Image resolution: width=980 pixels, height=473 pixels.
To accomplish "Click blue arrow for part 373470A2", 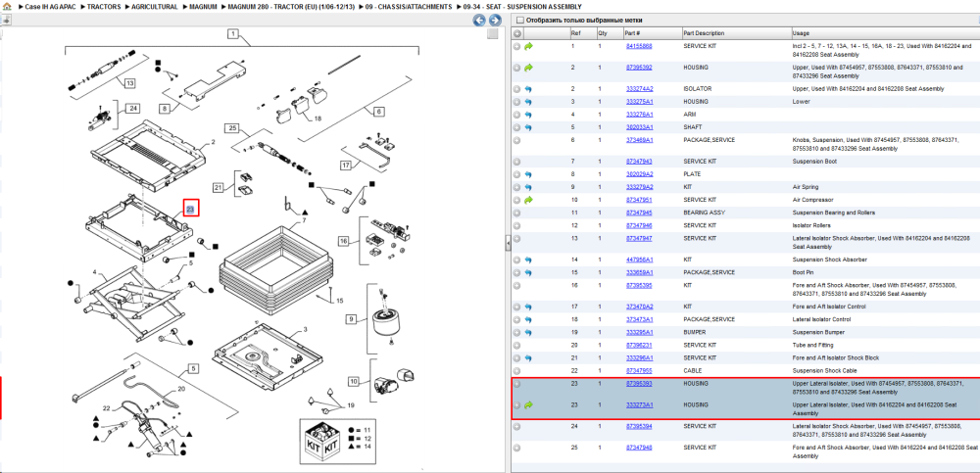I will [x=529, y=307].
